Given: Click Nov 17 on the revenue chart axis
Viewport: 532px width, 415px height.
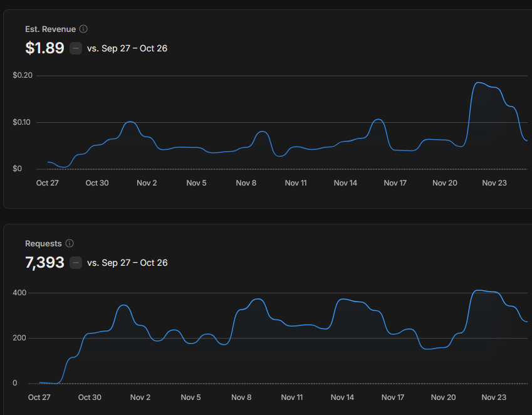Looking at the screenshot, I should (x=395, y=183).
